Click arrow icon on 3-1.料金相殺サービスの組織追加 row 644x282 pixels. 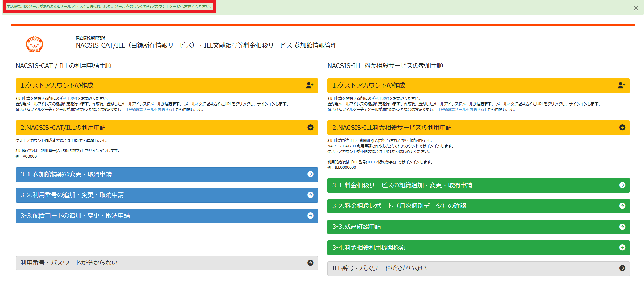[622, 185]
